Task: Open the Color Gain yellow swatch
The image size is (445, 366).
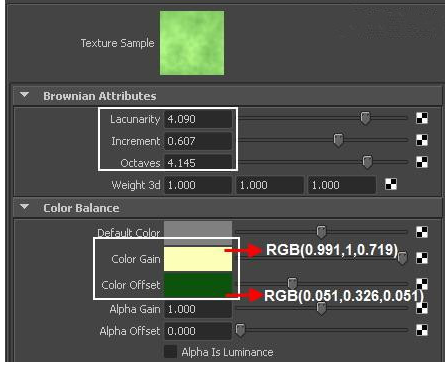Action: (198, 259)
